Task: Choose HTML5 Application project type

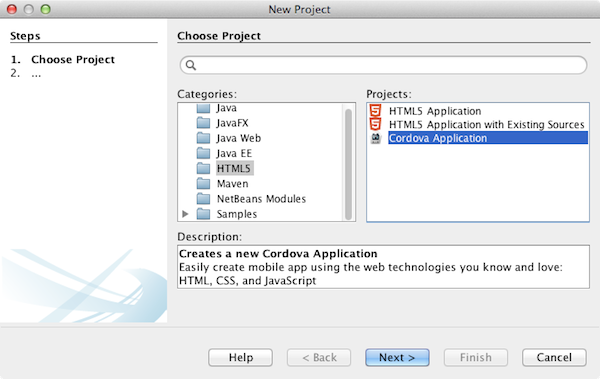Action: click(435, 111)
